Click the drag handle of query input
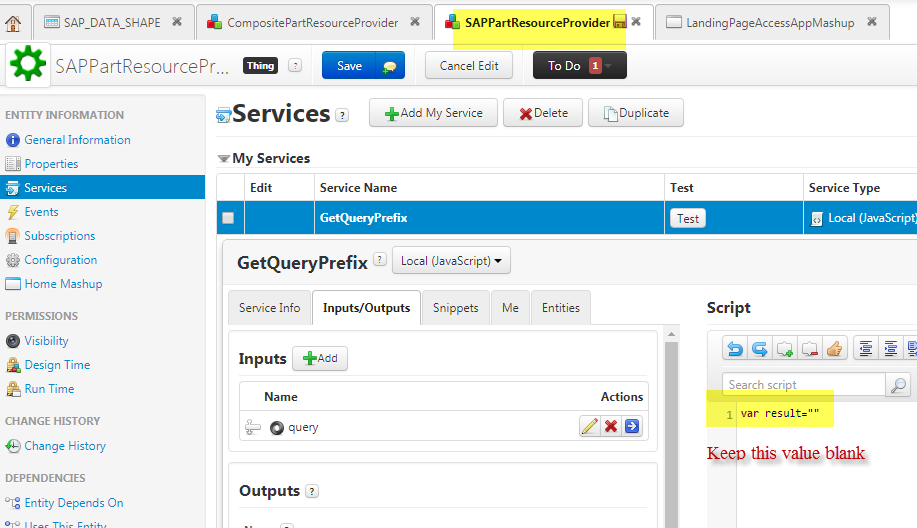Screen dimensions: 917x528 253,427
